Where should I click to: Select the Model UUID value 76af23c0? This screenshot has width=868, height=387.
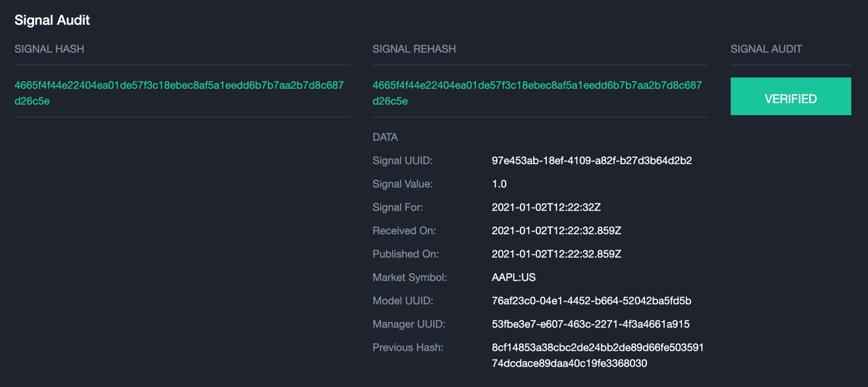[592, 300]
